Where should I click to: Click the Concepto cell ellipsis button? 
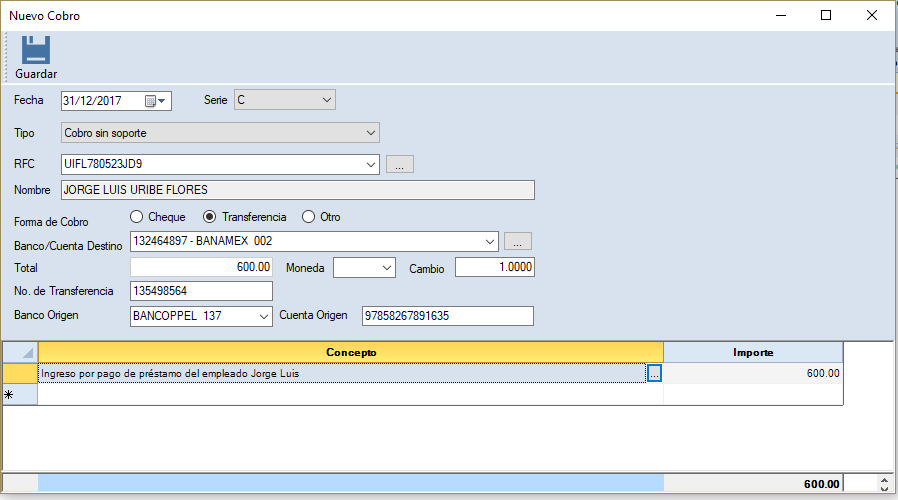[654, 373]
